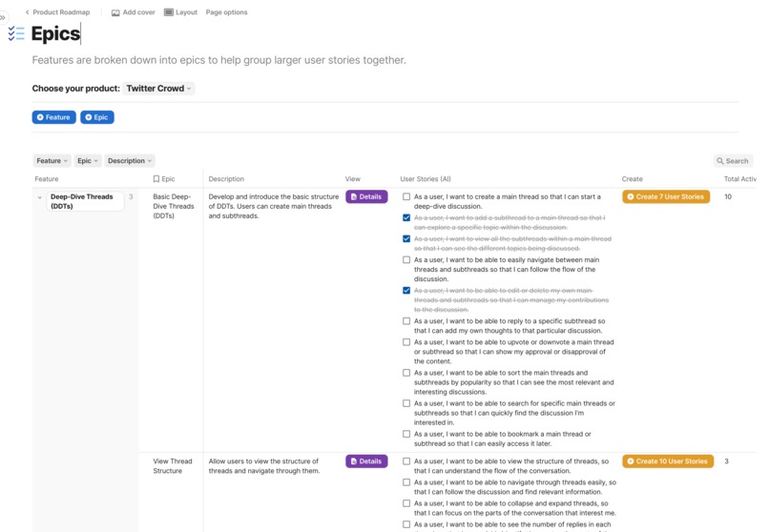Open the Epic filter dropdown
The height and width of the screenshot is (532, 769).
(x=87, y=161)
